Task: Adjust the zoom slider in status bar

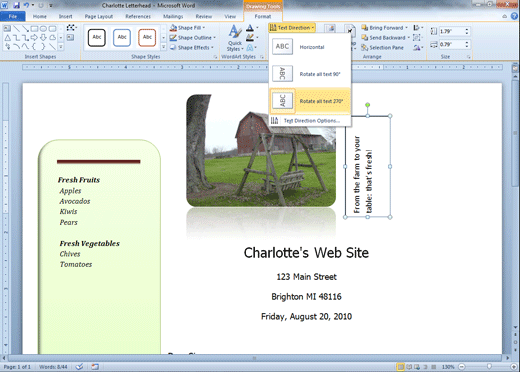Action: [x=488, y=367]
